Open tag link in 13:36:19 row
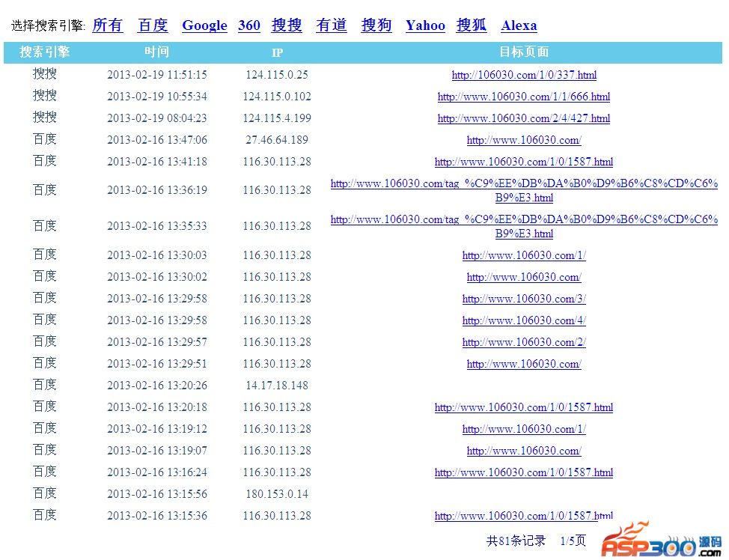 tap(524, 190)
